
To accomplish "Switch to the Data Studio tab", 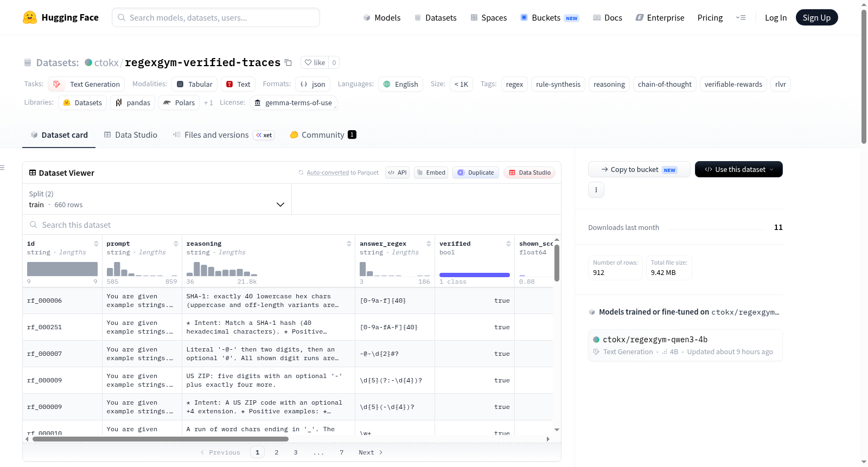I will (x=130, y=135).
